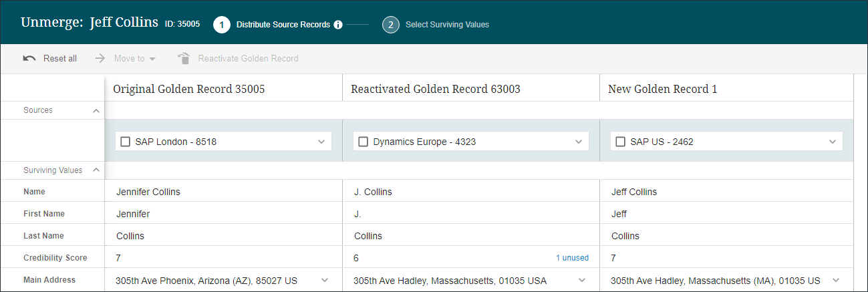Click the Reactivate Golden Record icon
Screen dimensions: 868x292
tap(184, 59)
